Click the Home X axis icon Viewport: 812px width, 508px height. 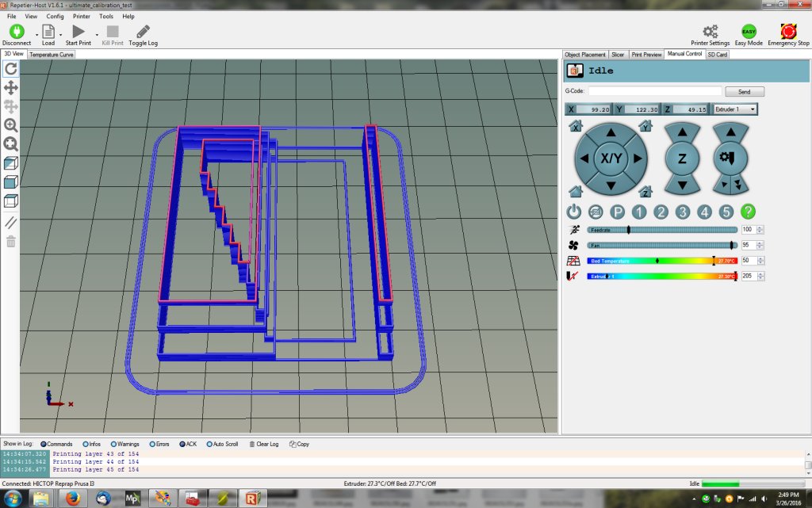point(576,126)
